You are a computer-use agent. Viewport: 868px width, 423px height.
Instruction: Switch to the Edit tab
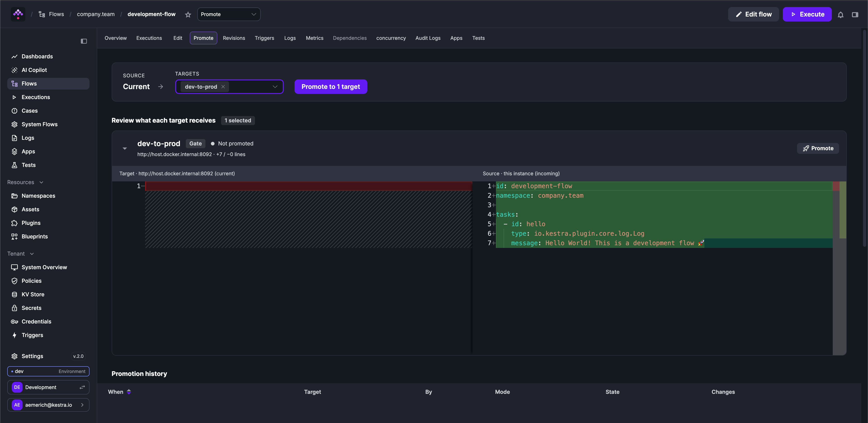(x=178, y=38)
